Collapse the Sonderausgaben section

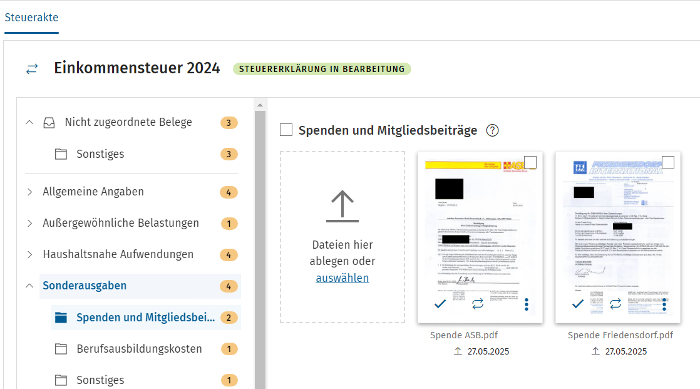point(29,286)
